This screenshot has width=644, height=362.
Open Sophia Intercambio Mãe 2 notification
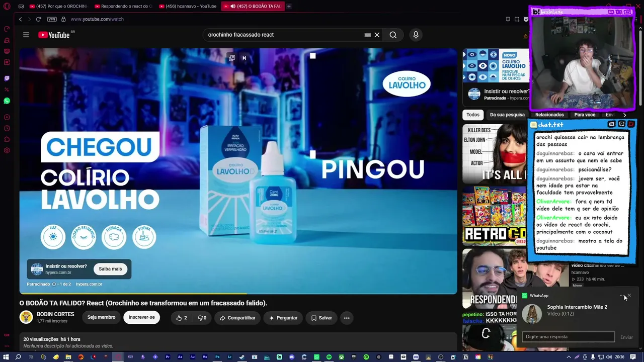(x=577, y=310)
